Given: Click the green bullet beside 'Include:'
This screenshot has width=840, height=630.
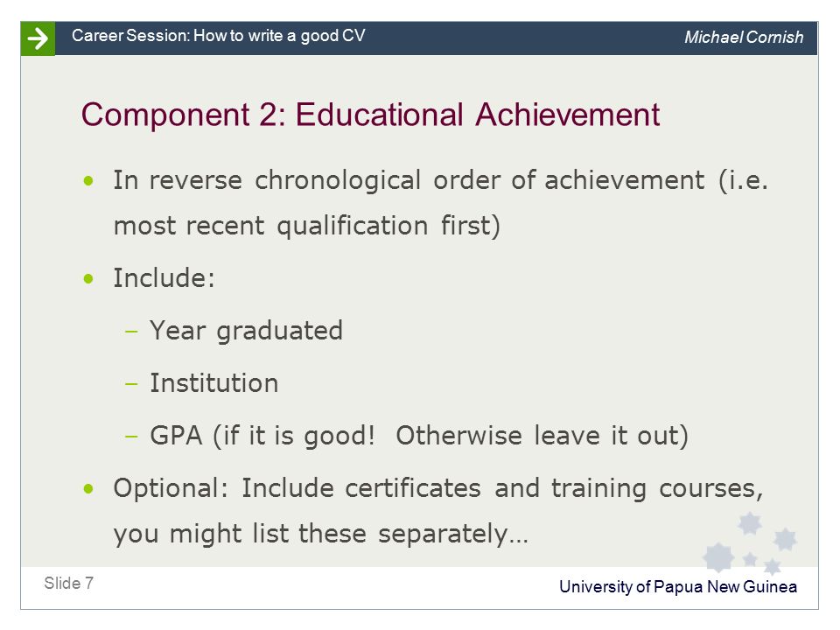Looking at the screenshot, I should pos(88,278).
